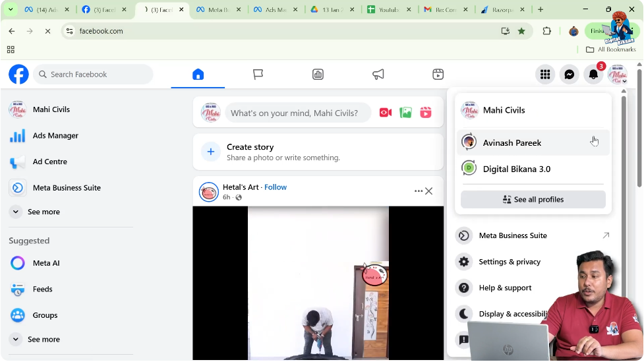
Task: Switch to the Youtube sheets tab
Action: 388,9
